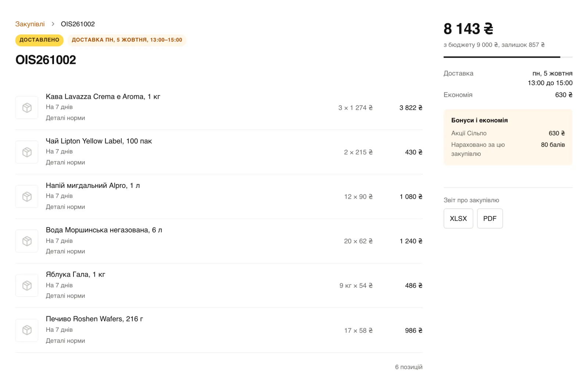588x392 pixels.
Task: Expand Деталі норми under Чай Lipton
Action: point(65,162)
